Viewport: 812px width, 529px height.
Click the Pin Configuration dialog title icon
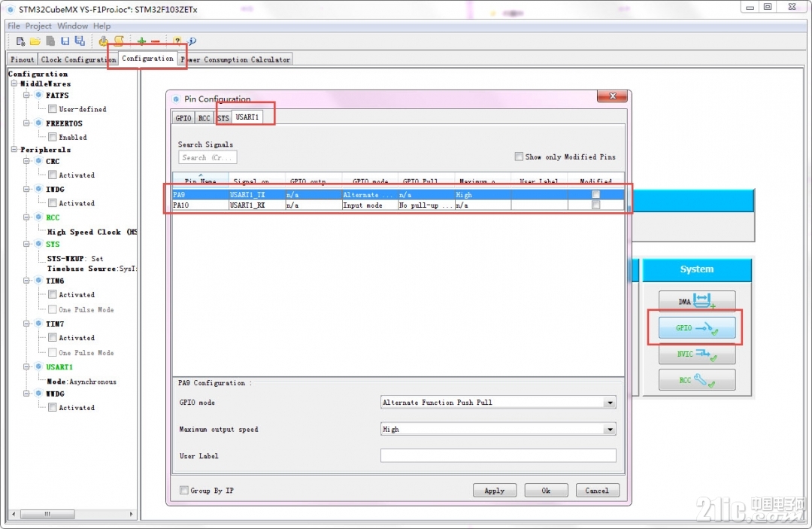tap(176, 99)
